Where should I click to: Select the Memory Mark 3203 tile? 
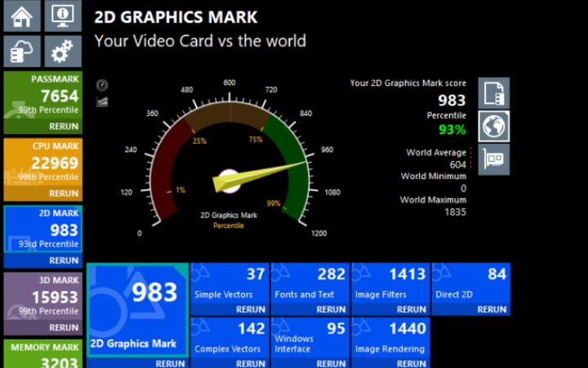[x=43, y=354]
